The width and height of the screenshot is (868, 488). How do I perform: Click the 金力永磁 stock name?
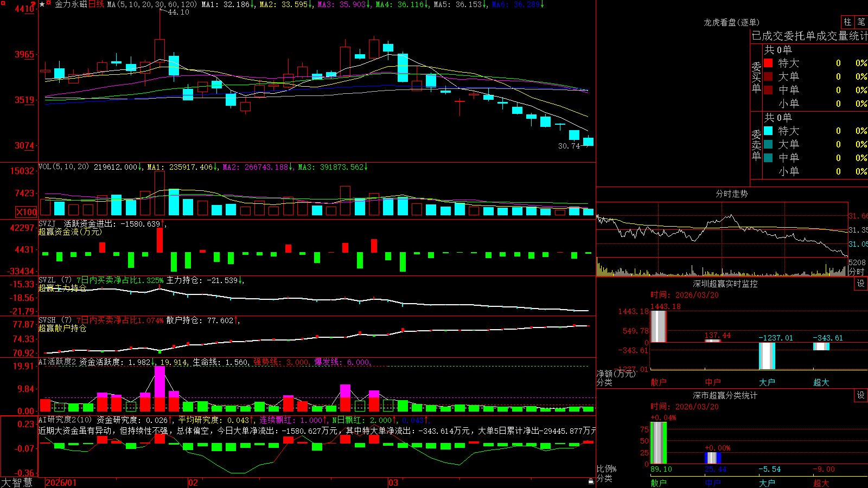(71, 4)
